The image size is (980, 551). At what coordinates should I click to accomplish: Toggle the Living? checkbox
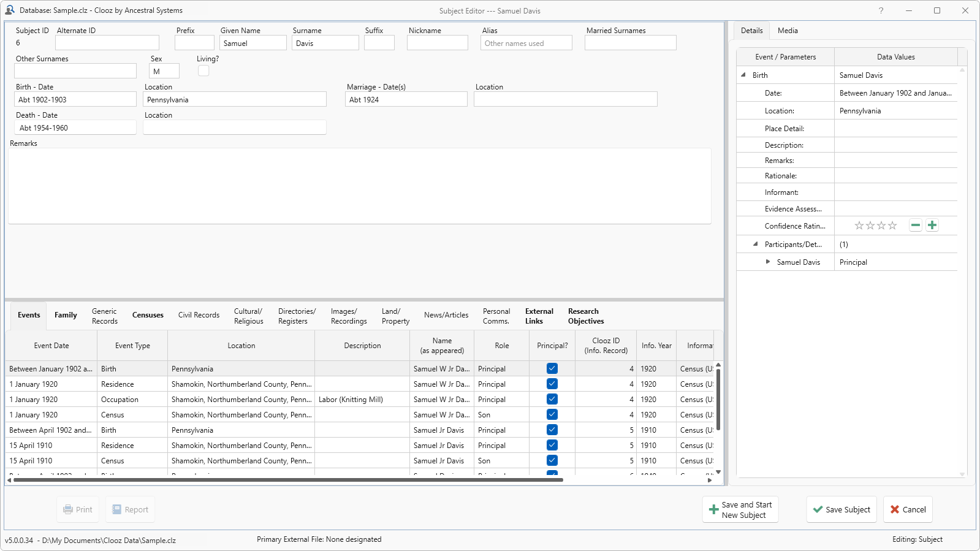coord(203,71)
